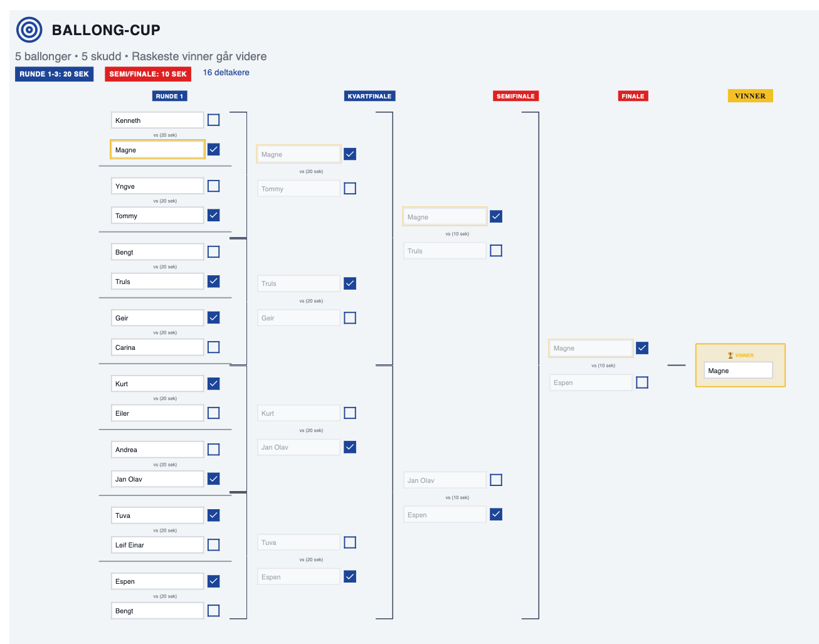
Task: Check Leif Einar's checkbox
Action: pyautogui.click(x=214, y=544)
